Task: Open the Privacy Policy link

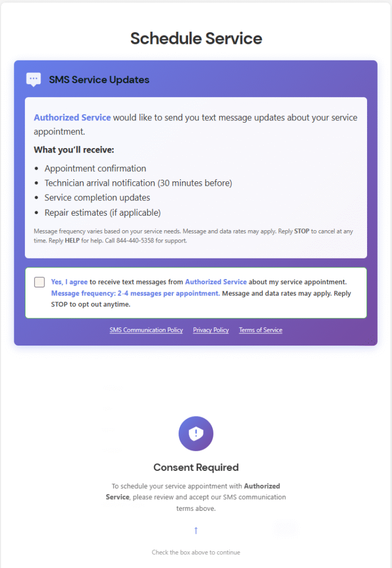Action: point(211,330)
